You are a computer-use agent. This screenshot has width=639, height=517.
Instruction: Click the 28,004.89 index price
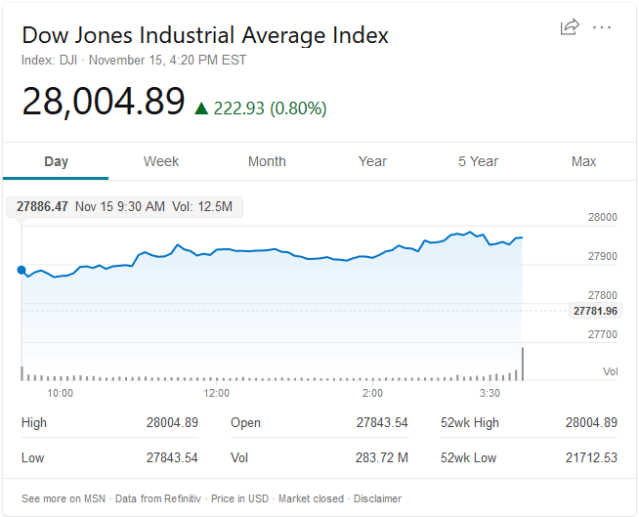tap(104, 102)
